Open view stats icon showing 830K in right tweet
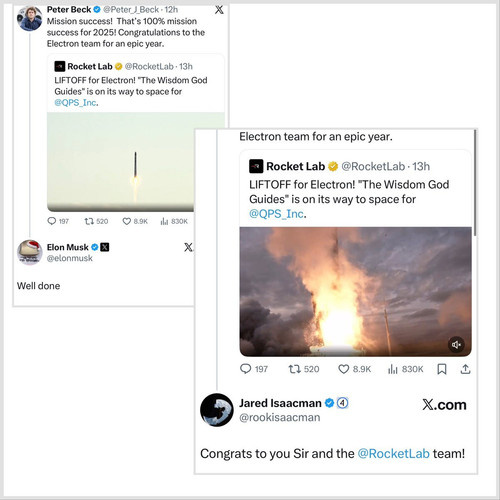500x500 pixels. pyautogui.click(x=393, y=369)
